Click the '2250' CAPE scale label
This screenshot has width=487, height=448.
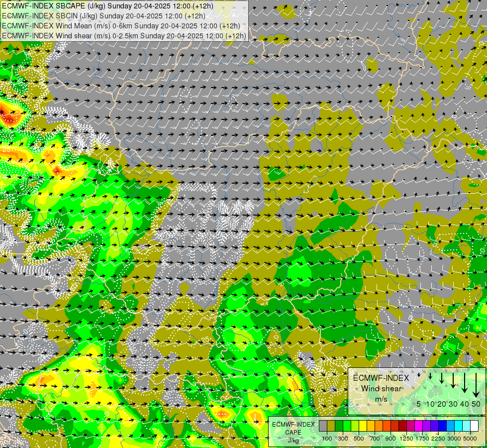click(x=438, y=439)
